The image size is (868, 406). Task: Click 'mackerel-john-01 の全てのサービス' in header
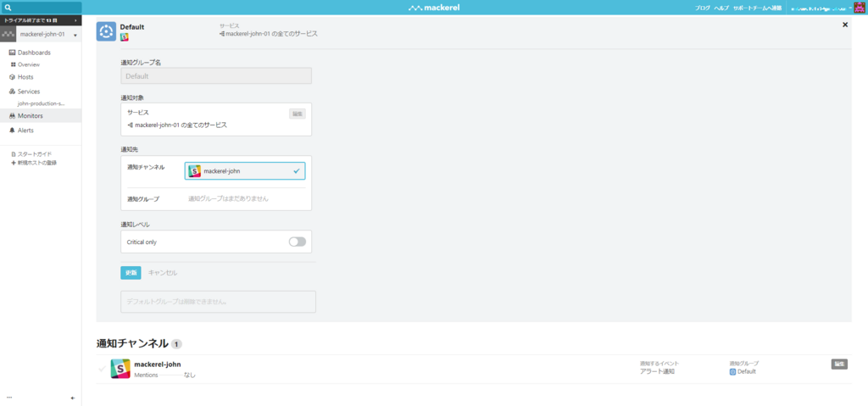pos(271,34)
